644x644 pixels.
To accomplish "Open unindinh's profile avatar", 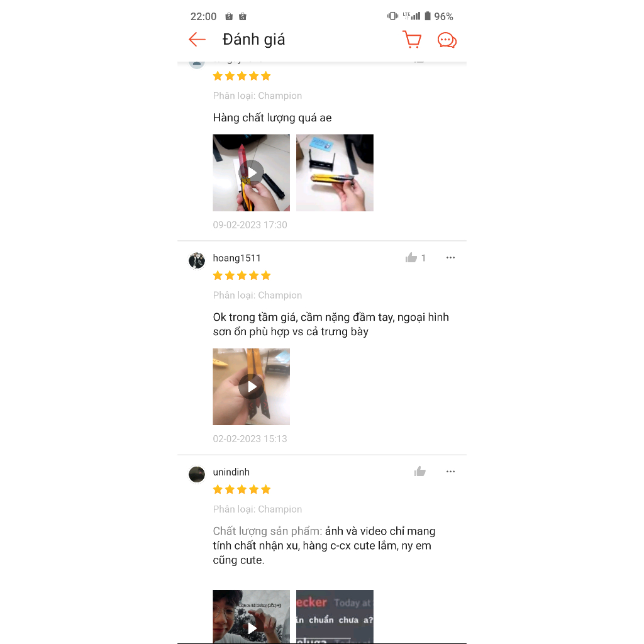I will click(197, 474).
